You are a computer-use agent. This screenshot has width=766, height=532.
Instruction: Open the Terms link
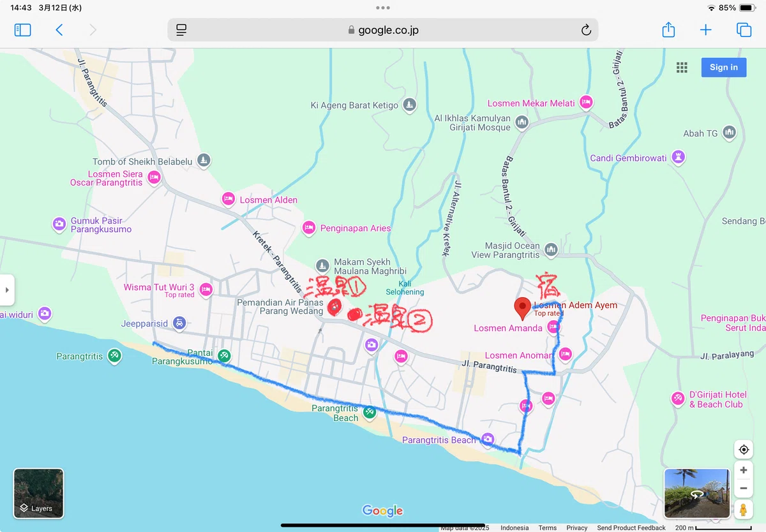pyautogui.click(x=547, y=528)
